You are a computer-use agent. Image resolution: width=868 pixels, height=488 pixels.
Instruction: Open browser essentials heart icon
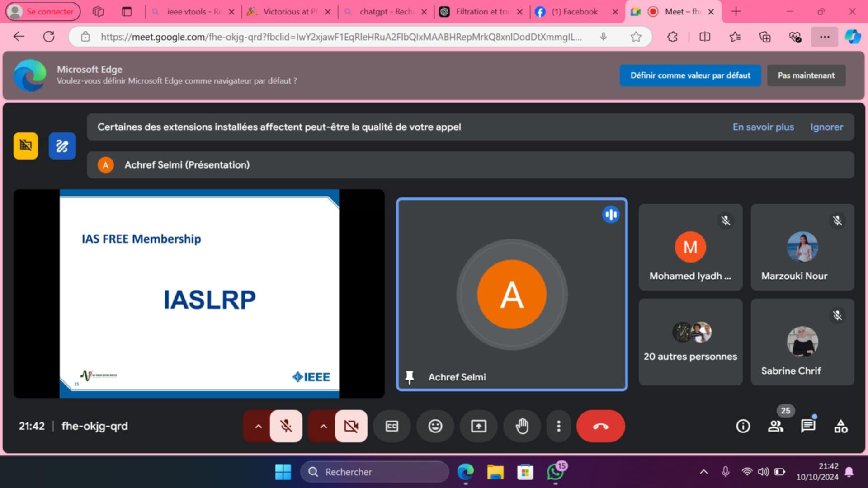795,37
